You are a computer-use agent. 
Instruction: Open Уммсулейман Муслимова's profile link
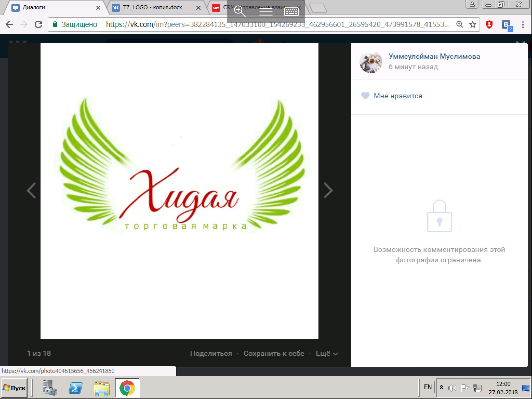(434, 56)
